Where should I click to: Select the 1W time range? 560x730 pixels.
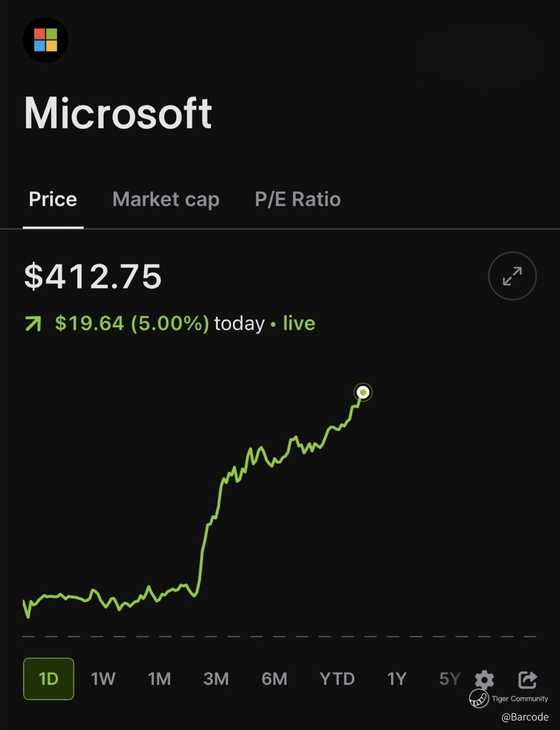click(103, 679)
